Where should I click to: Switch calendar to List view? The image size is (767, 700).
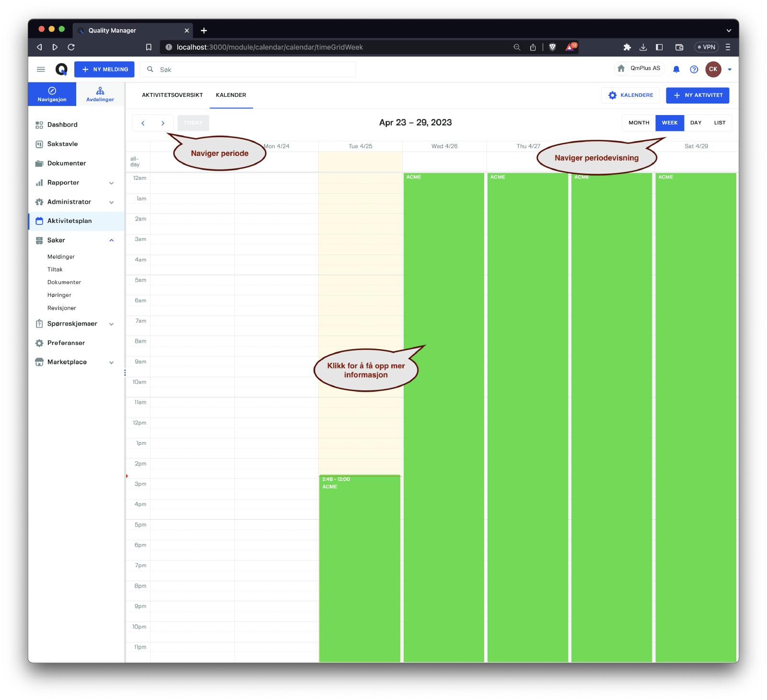click(720, 123)
